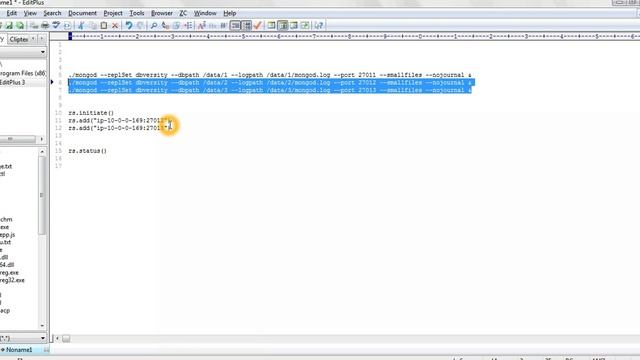Screen dimensions: 640x360
Task: Click the context Help question mark icon
Action: [x=319, y=25]
